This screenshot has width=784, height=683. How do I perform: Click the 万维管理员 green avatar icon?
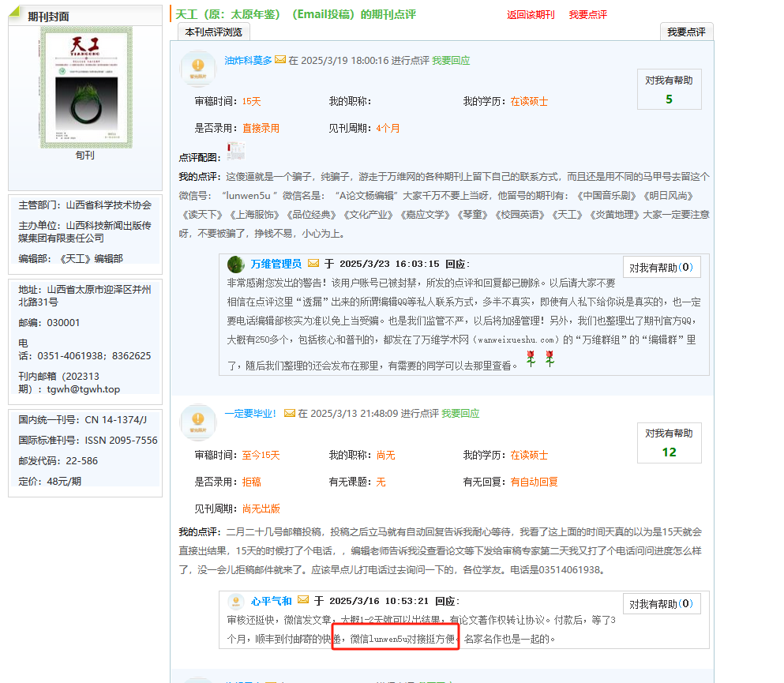pos(235,264)
